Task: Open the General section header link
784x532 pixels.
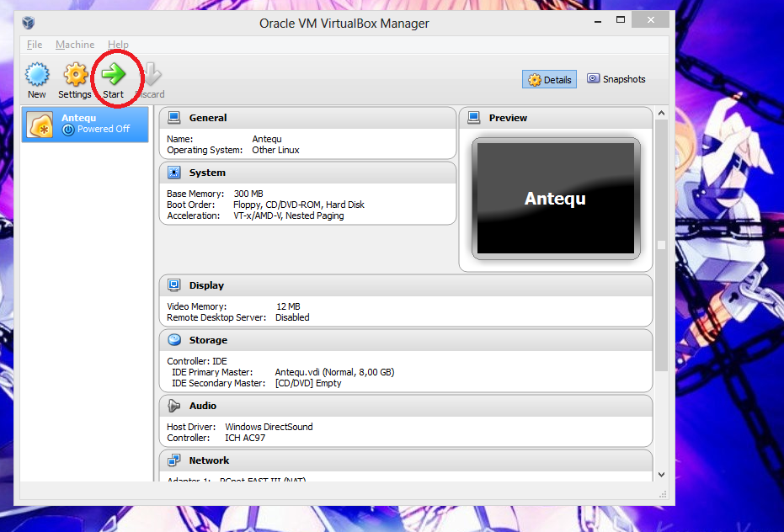Action: pos(208,118)
